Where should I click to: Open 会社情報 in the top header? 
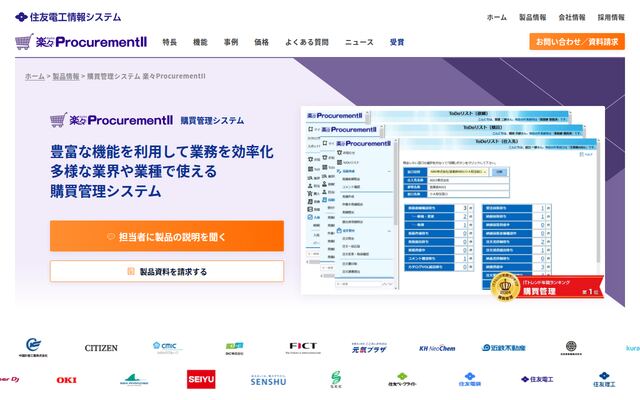pyautogui.click(x=571, y=17)
